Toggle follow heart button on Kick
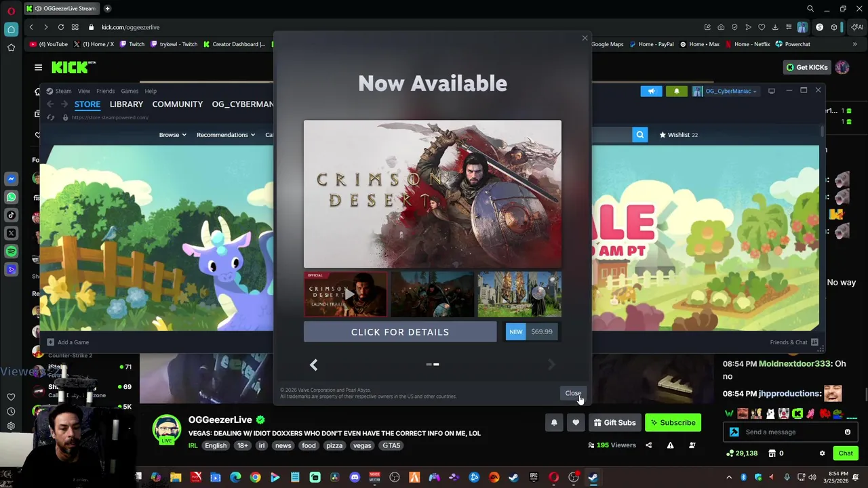Viewport: 868px width, 488px height. pyautogui.click(x=576, y=423)
